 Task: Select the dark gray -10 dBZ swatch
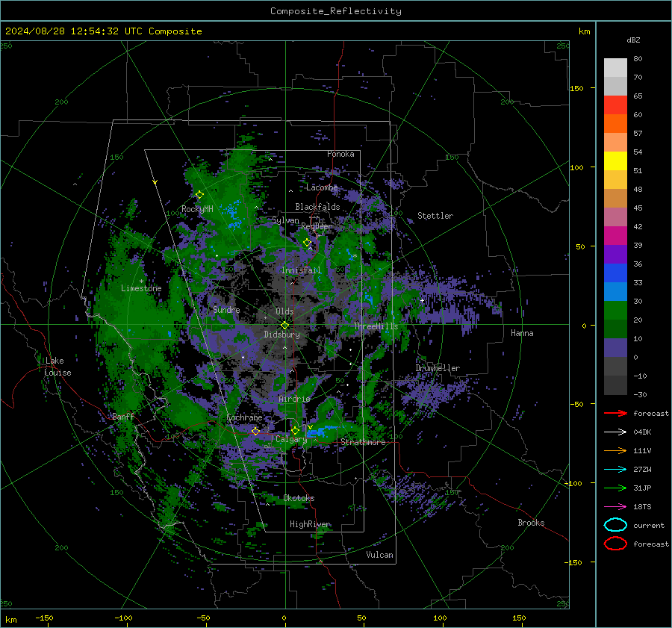615,385
